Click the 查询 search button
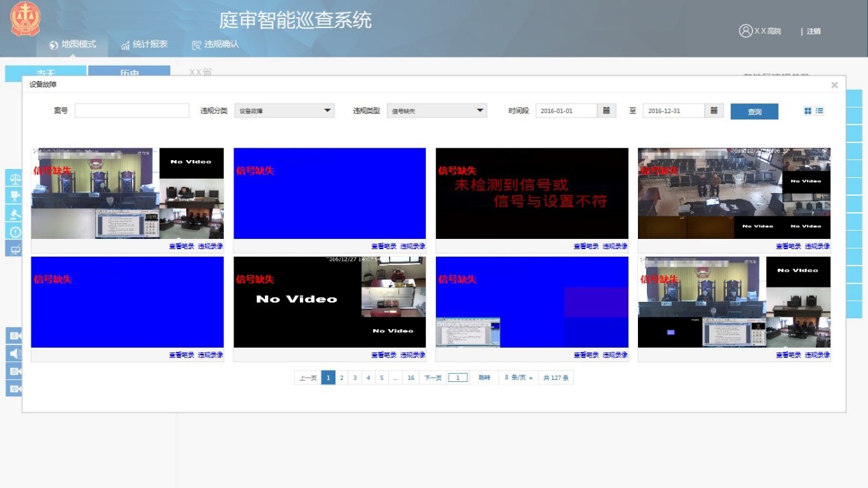 click(754, 112)
